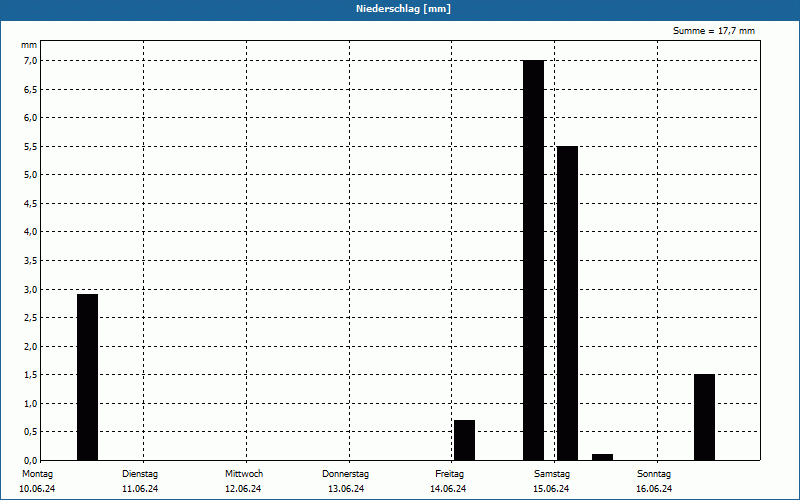Image resolution: width=800 pixels, height=500 pixels.
Task: Click the '4,0' y-axis value
Action: pos(31,232)
